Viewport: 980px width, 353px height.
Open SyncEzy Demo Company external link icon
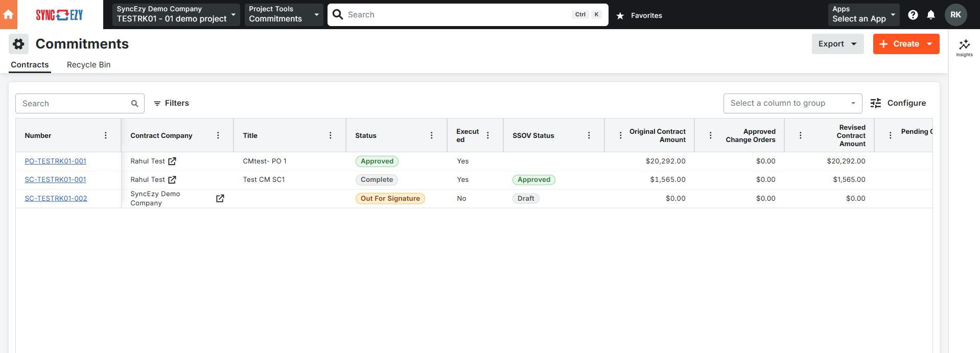(x=220, y=198)
